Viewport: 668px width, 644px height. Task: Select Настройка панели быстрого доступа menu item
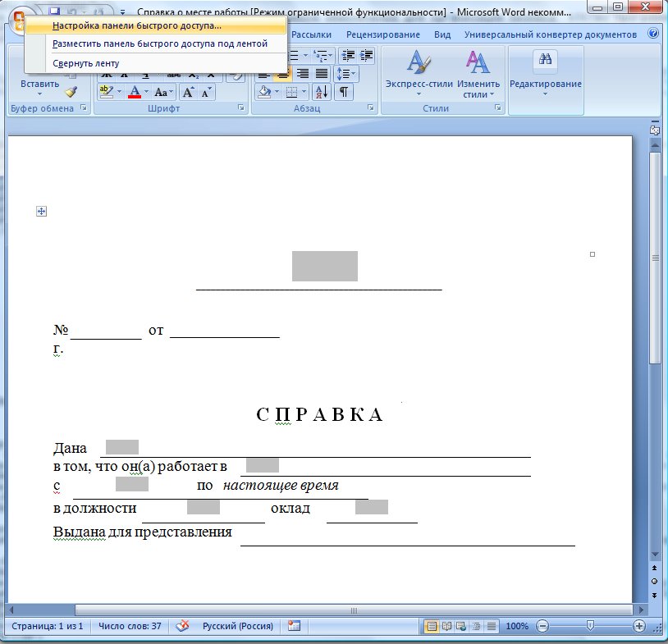point(155,25)
